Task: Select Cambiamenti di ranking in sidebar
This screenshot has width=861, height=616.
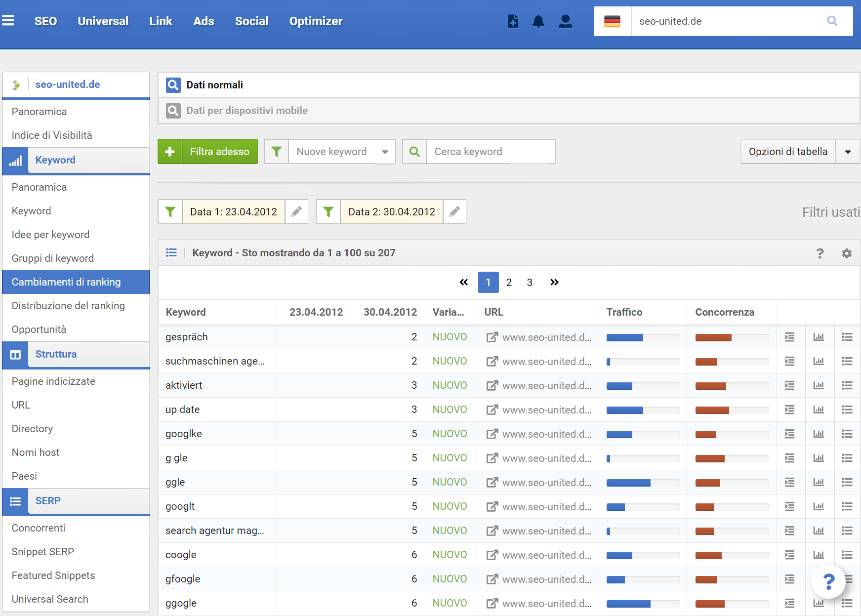Action: (76, 282)
